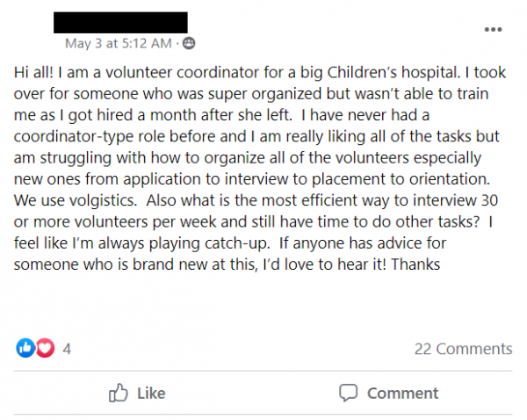527x420 pixels.
Task: Open the three-dot post options menu
Action: (x=493, y=30)
